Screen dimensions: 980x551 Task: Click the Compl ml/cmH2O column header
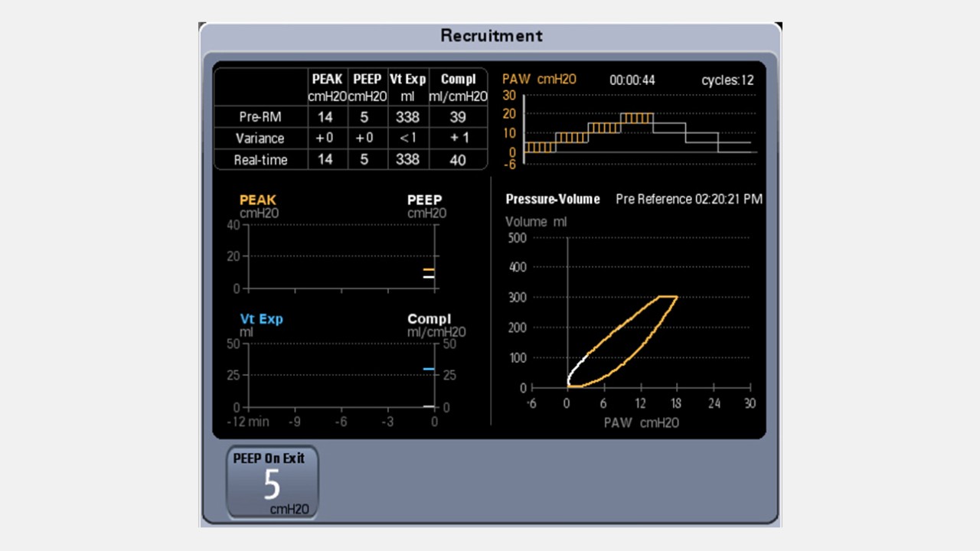click(x=458, y=87)
